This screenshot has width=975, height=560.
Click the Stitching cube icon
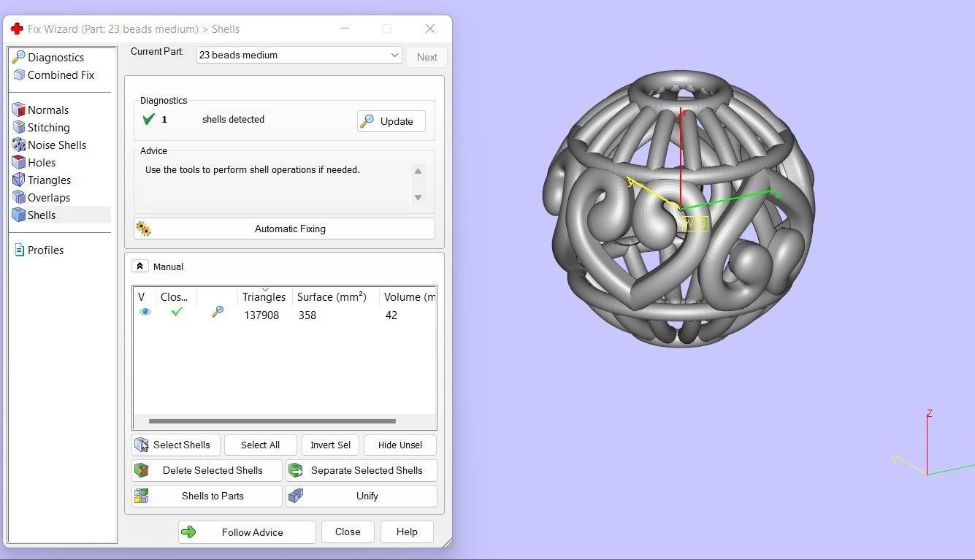pyautogui.click(x=19, y=127)
